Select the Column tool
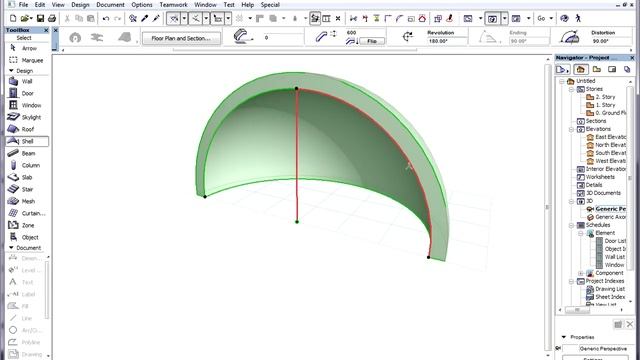Viewport: 640px width, 360px height. (27, 165)
